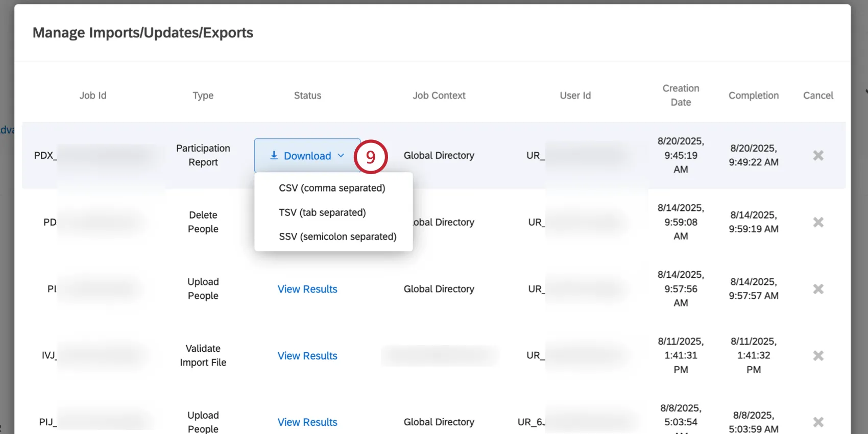This screenshot has height=434, width=868.
Task: Click the step 9 circle marker
Action: pyautogui.click(x=371, y=156)
